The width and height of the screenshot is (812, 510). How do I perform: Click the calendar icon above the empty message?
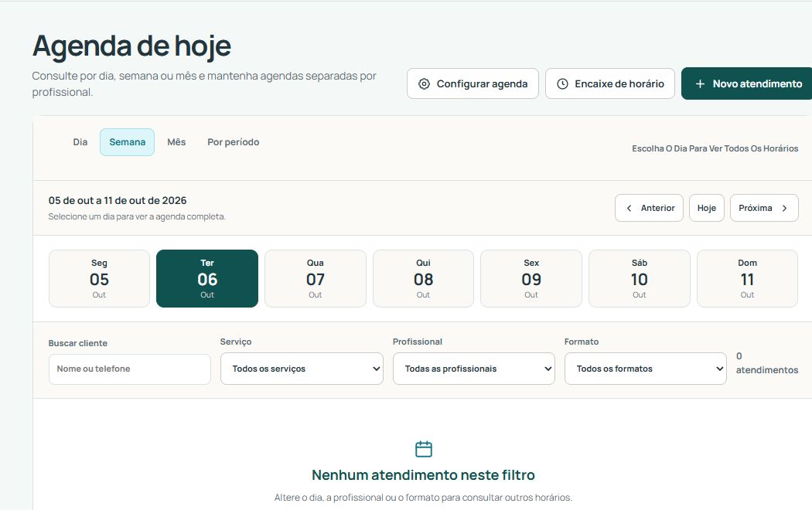point(424,449)
